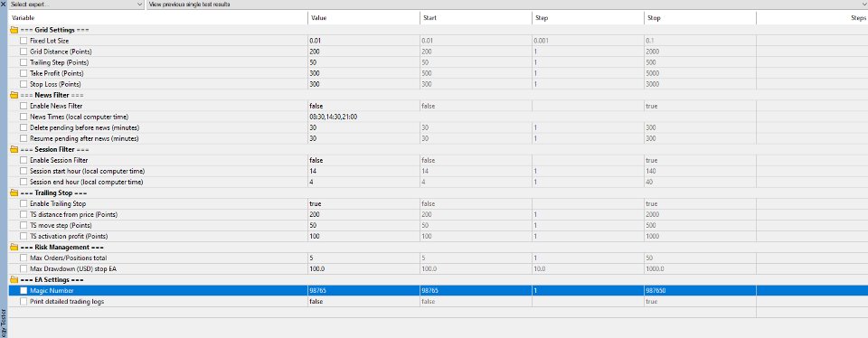Screen dimensions: 868x338
Task: Tick TS distance from price checkbox
Action: 24,214
